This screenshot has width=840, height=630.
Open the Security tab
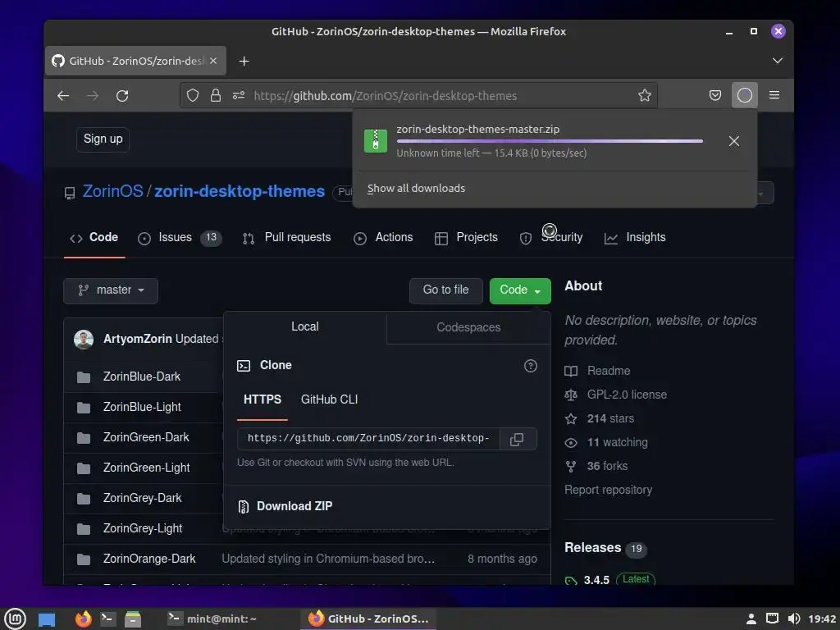pos(551,238)
